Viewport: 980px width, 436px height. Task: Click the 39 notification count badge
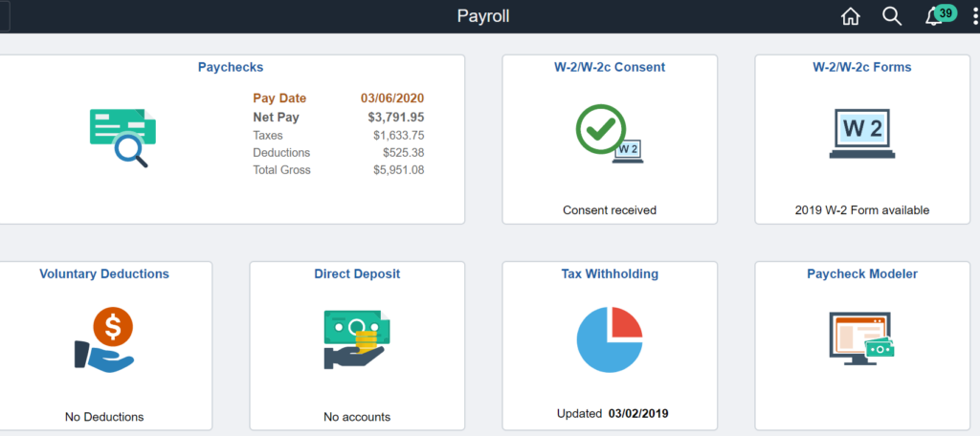[x=946, y=12]
